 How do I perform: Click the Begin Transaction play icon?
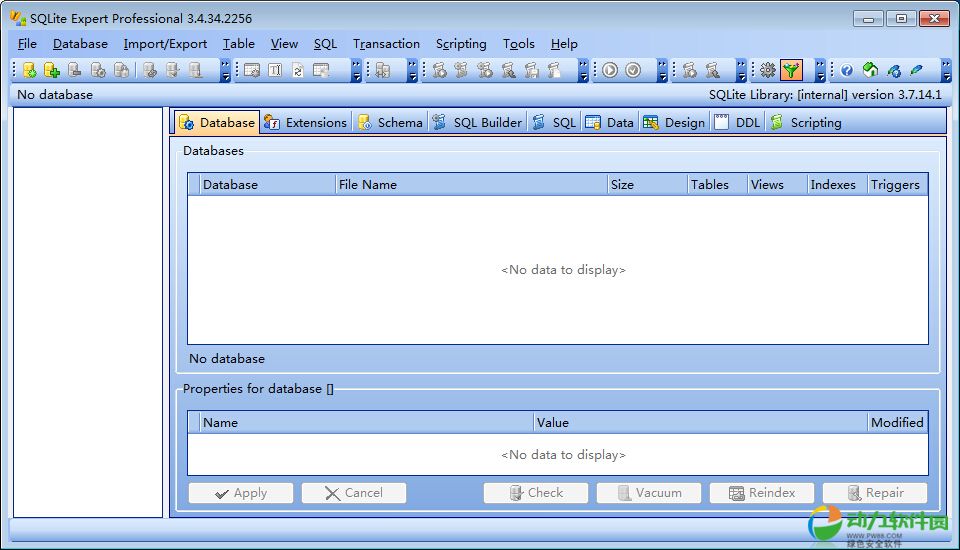pyautogui.click(x=610, y=70)
